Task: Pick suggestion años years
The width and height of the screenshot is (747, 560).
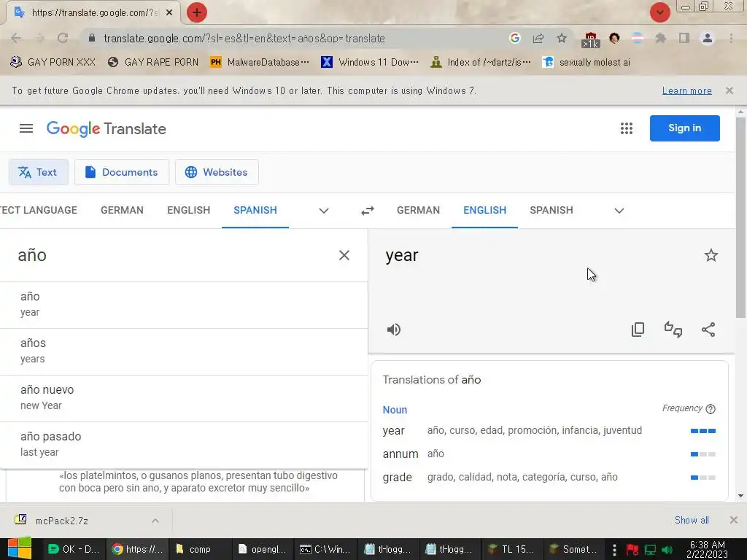Action: click(x=183, y=351)
